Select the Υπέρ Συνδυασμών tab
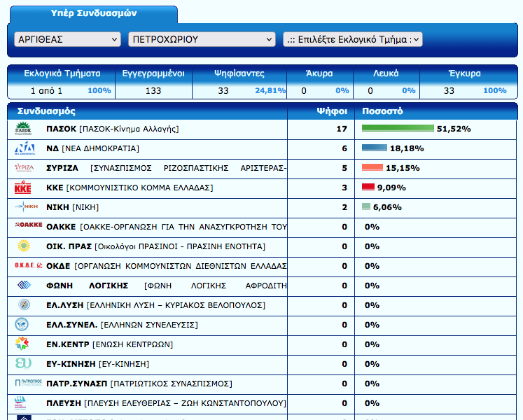Screen dimensions: 523x420 [x=94, y=13]
